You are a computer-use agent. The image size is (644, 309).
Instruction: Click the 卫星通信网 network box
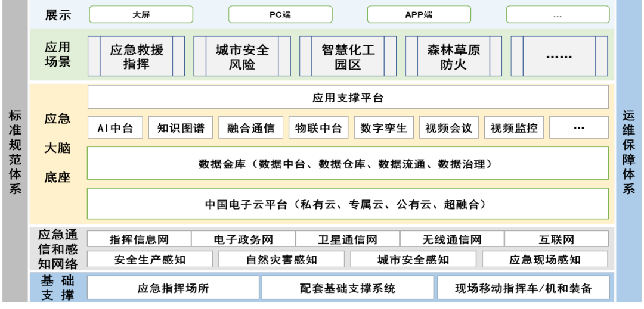(348, 239)
